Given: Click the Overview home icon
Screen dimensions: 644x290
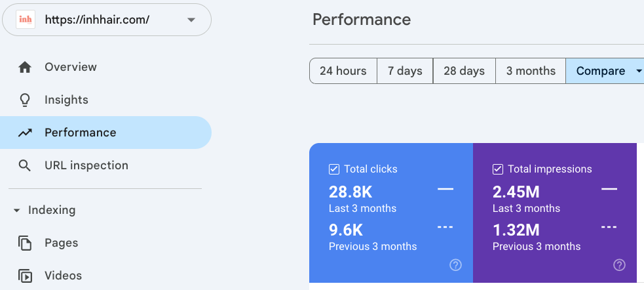Looking at the screenshot, I should tap(25, 67).
